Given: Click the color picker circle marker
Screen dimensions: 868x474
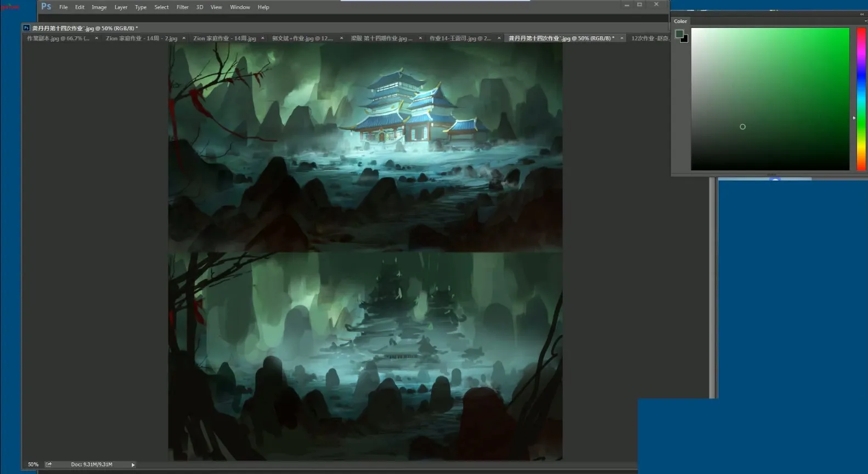Looking at the screenshot, I should 742,127.
